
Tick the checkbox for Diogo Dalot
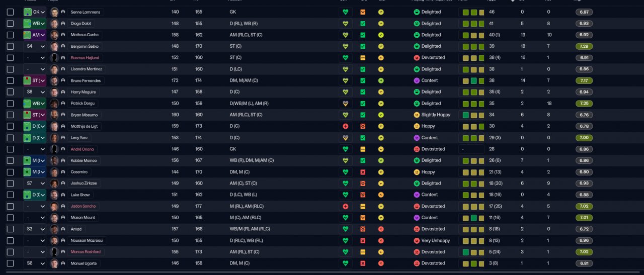click(x=10, y=24)
